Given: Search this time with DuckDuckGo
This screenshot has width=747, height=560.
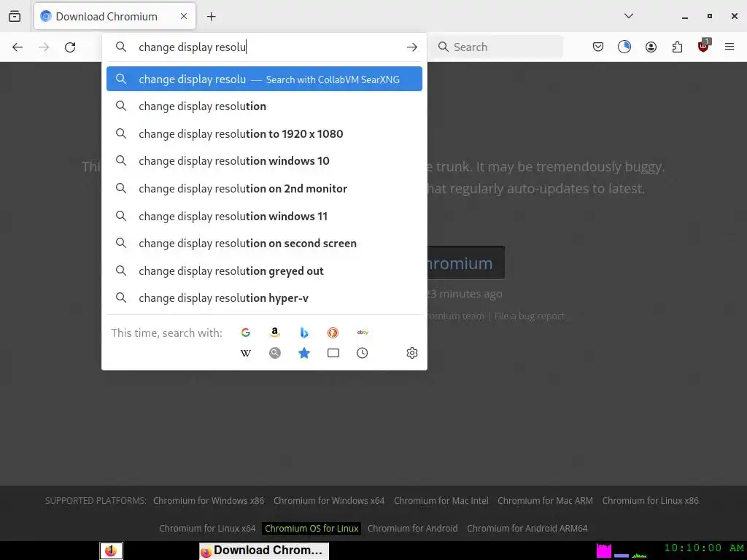Looking at the screenshot, I should [333, 332].
